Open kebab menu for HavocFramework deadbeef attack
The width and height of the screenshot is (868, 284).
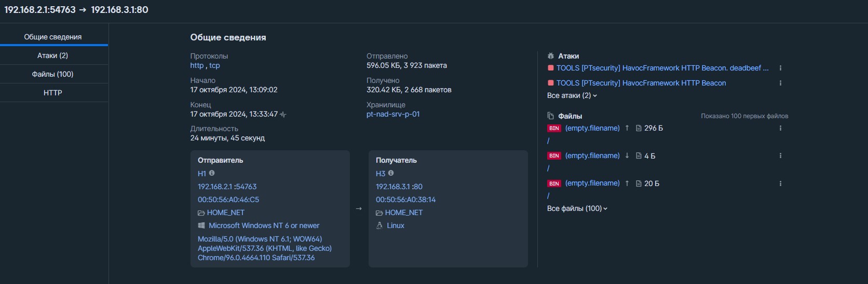(x=780, y=68)
